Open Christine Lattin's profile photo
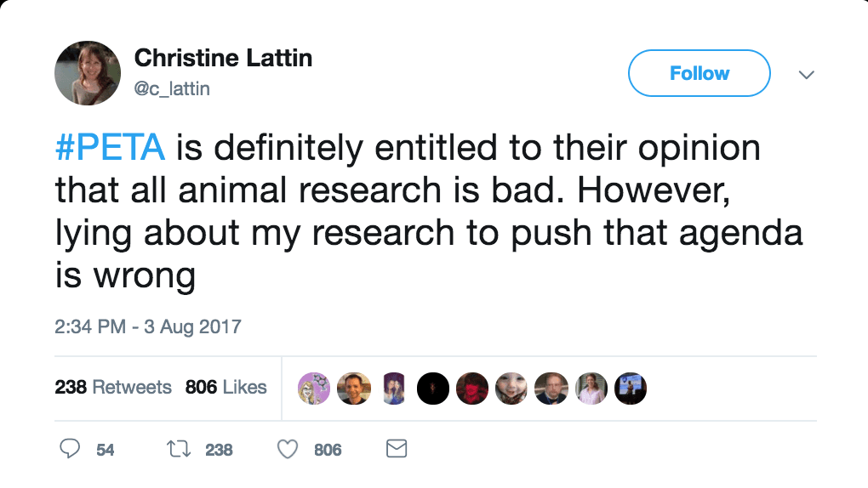 88,73
